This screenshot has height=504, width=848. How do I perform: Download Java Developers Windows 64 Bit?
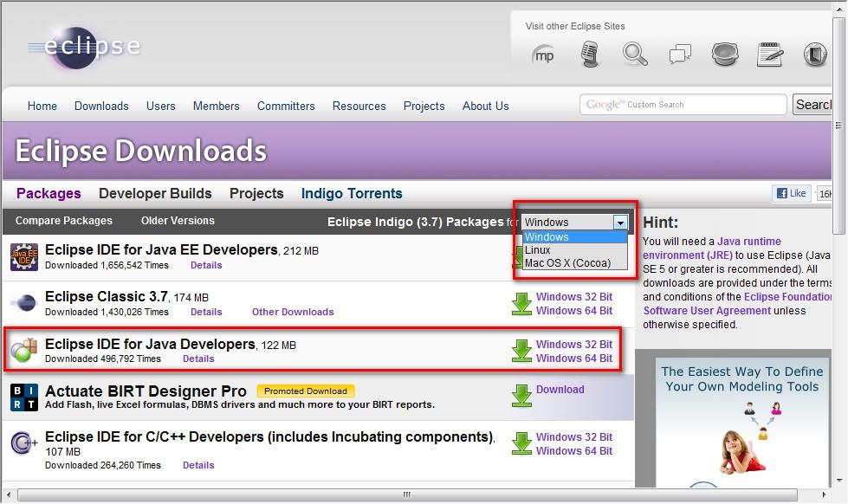(x=573, y=359)
